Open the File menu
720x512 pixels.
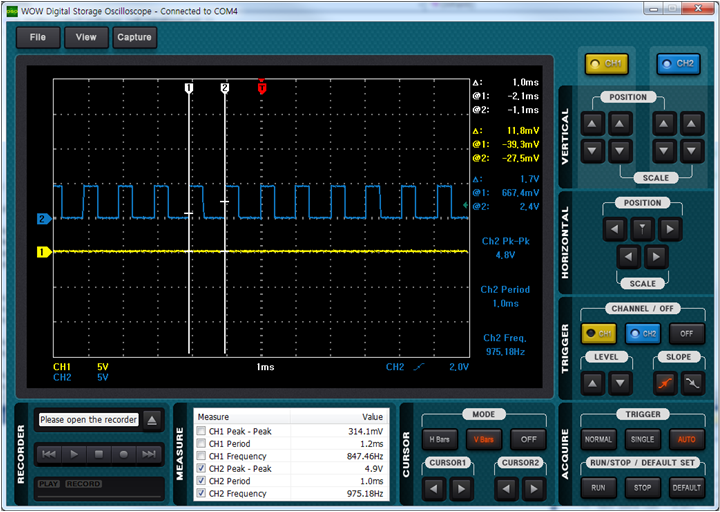pos(38,37)
